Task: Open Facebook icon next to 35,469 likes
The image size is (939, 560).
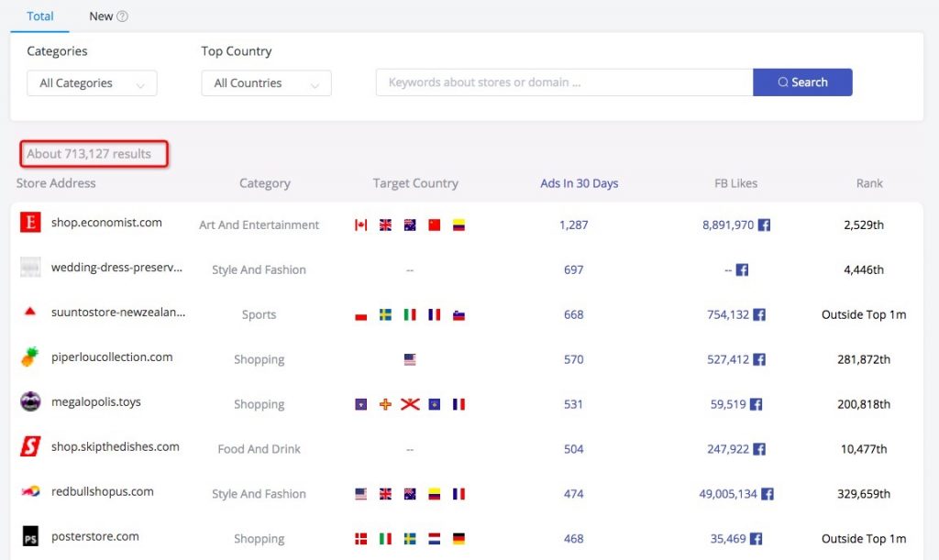Action: pyautogui.click(x=756, y=539)
